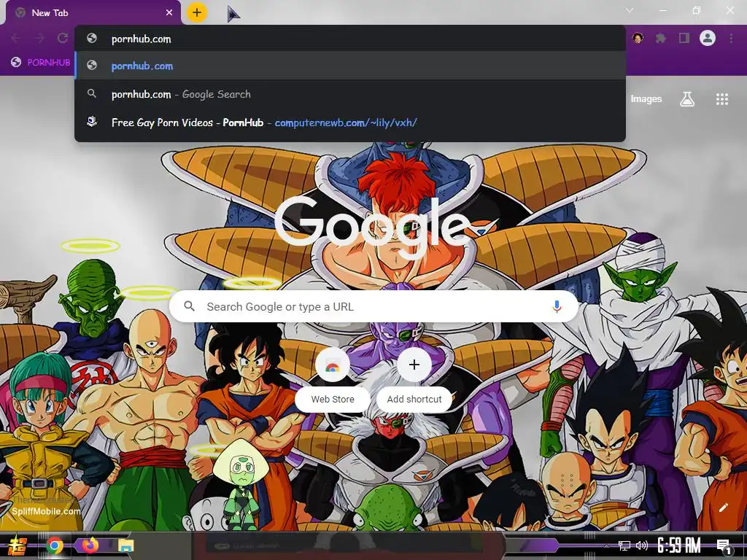Click the avatar extension icon in toolbar

638,38
